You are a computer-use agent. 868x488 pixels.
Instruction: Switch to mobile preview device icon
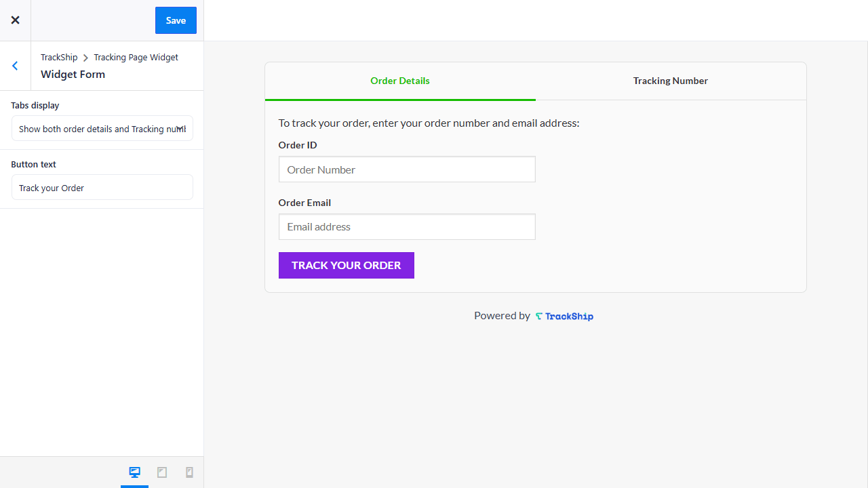189,472
